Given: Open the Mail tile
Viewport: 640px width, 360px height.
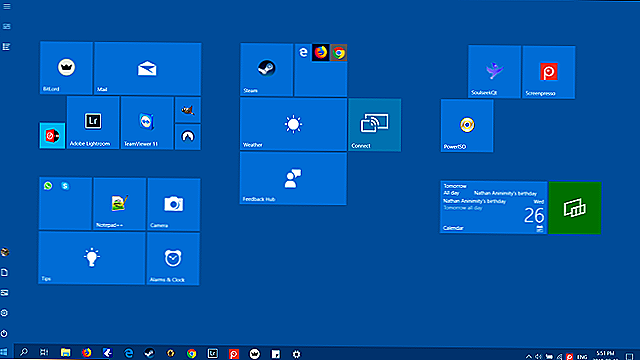Looking at the screenshot, I should pos(147,69).
